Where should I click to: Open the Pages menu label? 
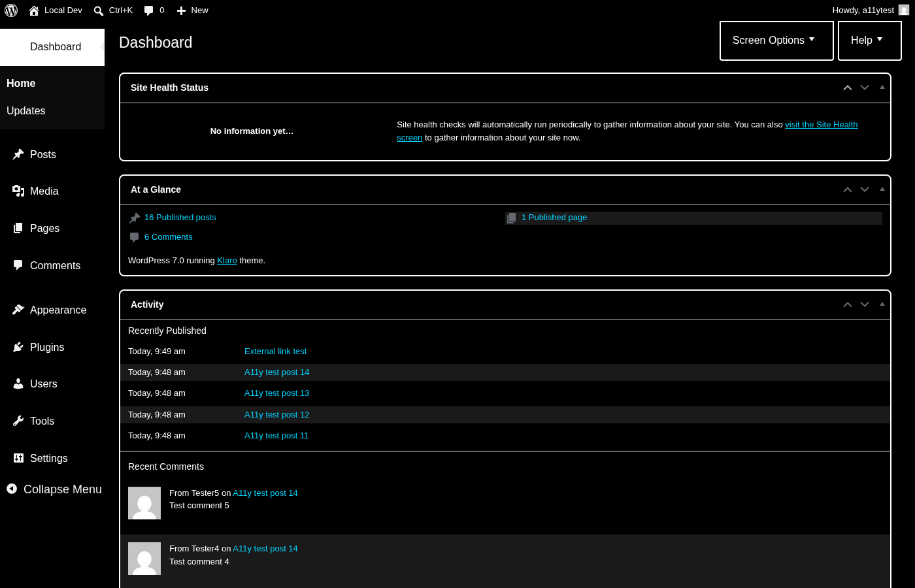tap(44, 228)
